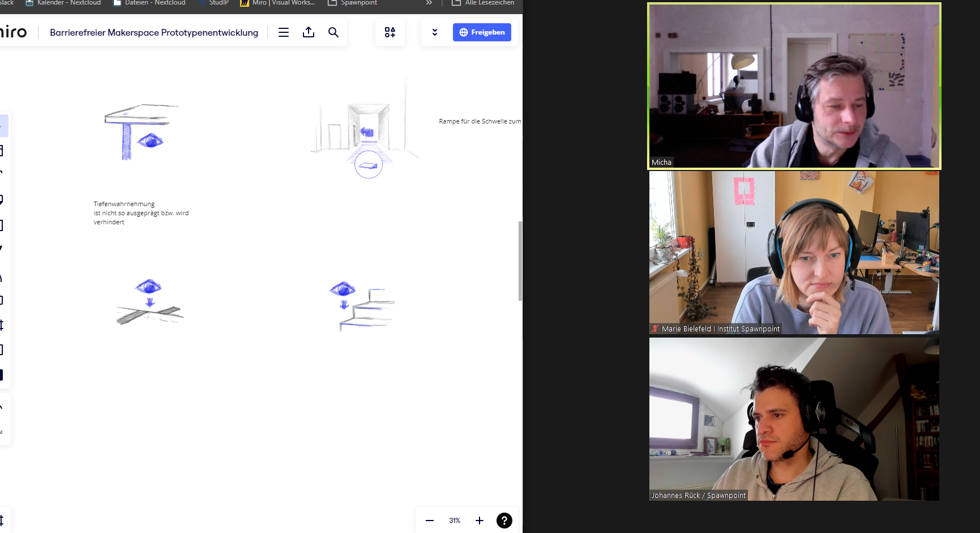Viewport: 980px width, 533px height.
Task: Open the 31% zoom level menu
Action: point(455,520)
